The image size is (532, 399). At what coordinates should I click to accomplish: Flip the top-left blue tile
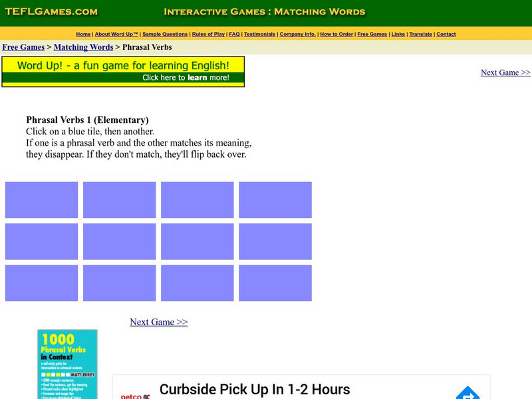tap(42, 199)
